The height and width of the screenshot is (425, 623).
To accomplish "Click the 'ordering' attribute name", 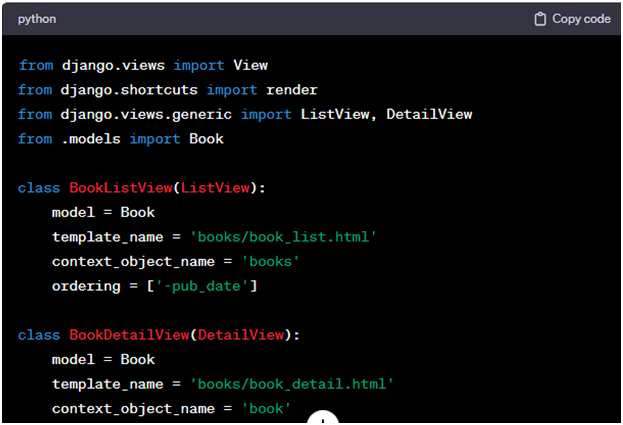I will coord(86,286).
